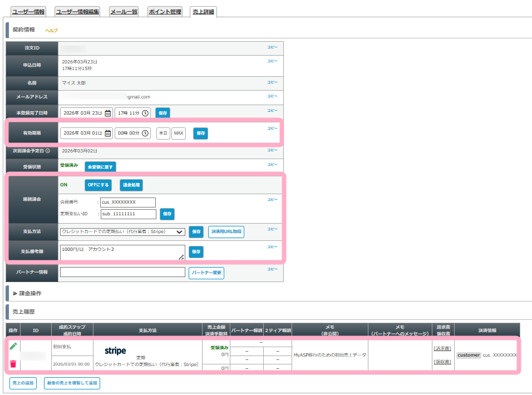Switch to the ポイント管理 tab
The width and height of the screenshot is (532, 395).
[165, 12]
